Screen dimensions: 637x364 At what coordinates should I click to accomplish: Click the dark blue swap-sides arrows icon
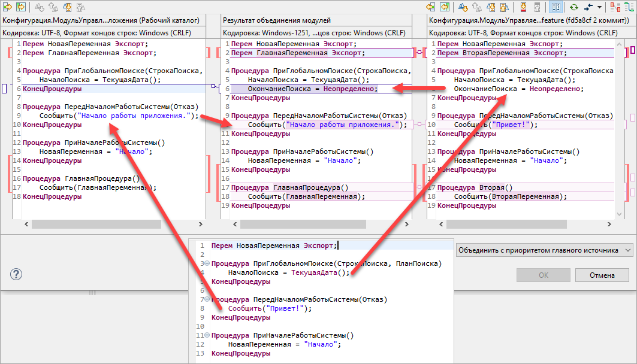pyautogui.click(x=588, y=7)
